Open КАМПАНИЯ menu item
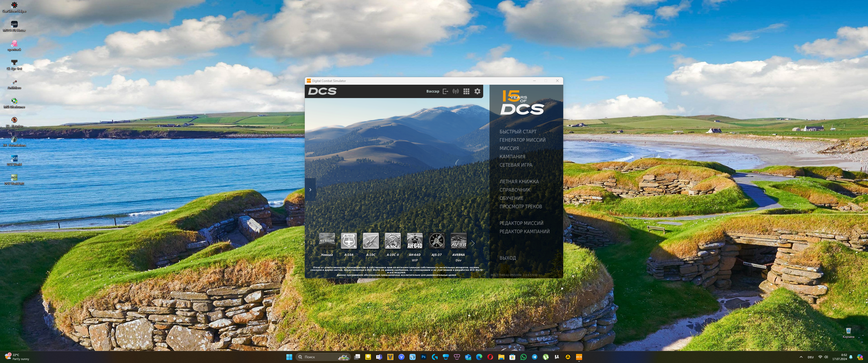Image resolution: width=868 pixels, height=363 pixels. pos(512,157)
